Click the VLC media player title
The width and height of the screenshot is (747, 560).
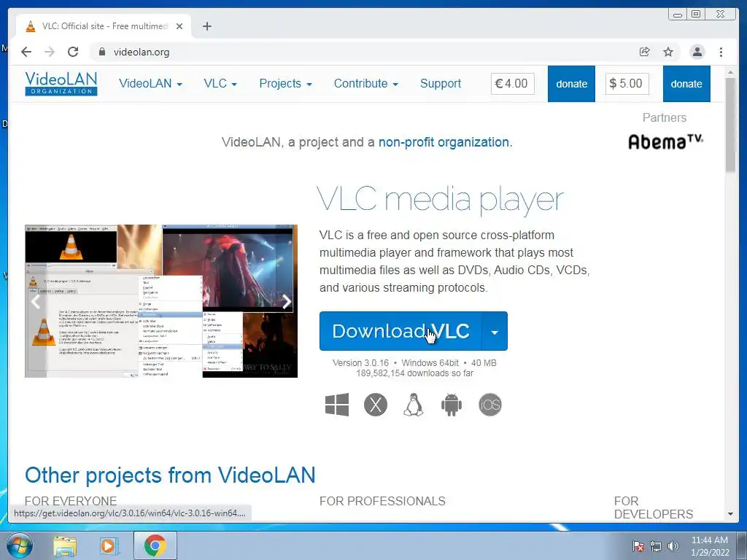point(440,199)
